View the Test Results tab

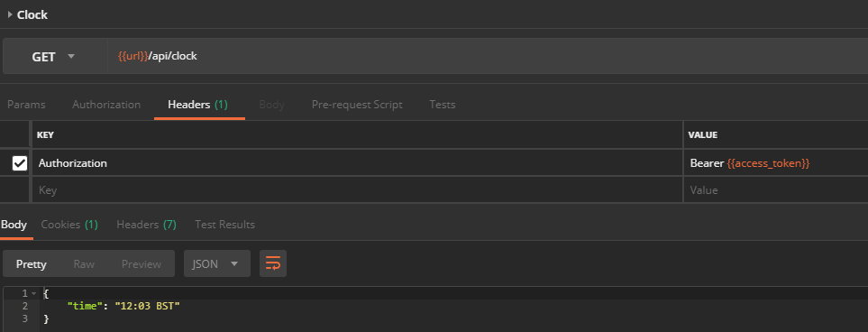pyautogui.click(x=224, y=225)
